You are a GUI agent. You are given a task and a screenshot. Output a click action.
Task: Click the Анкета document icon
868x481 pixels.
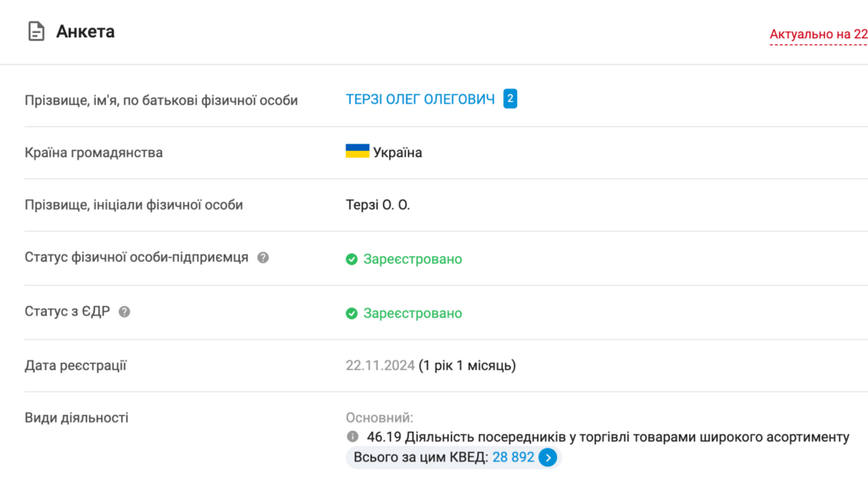pyautogui.click(x=36, y=32)
